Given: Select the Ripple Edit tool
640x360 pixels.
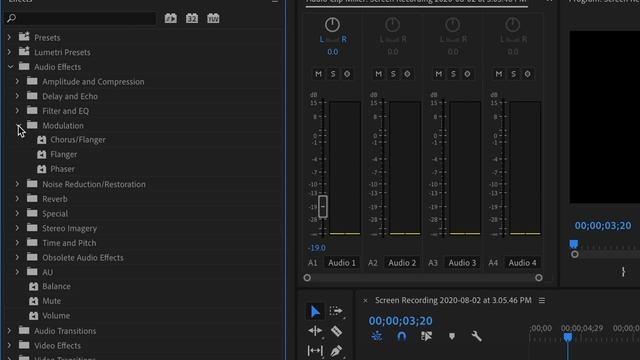Looking at the screenshot, I should coord(315,331).
